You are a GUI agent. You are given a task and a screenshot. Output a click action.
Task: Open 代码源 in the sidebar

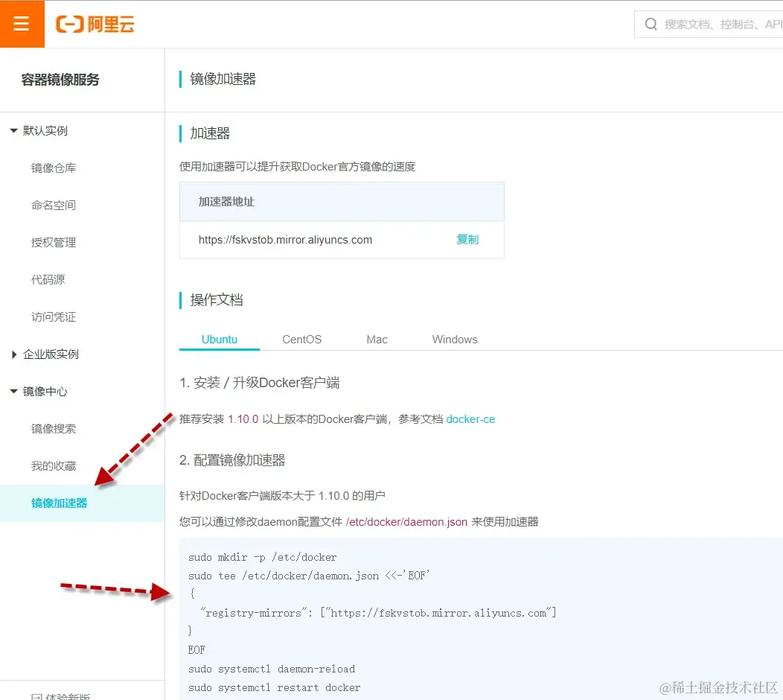[x=48, y=280]
